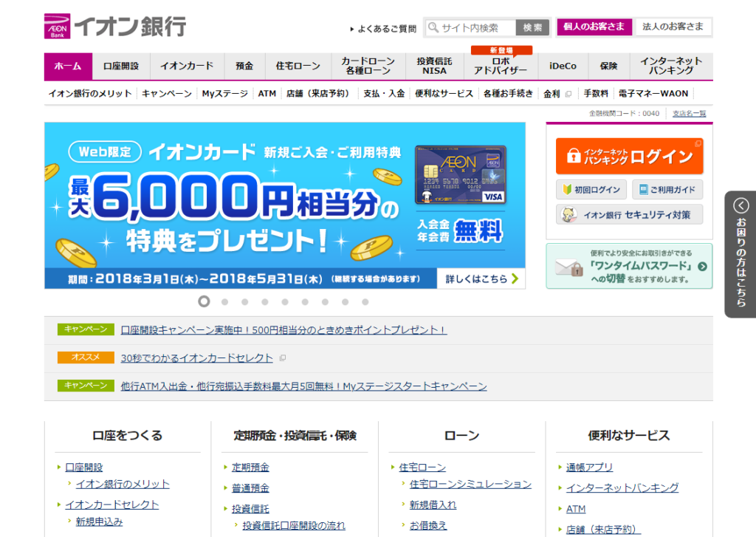Open 通帳アプリ link
This screenshot has width=756, height=537.
(x=589, y=468)
